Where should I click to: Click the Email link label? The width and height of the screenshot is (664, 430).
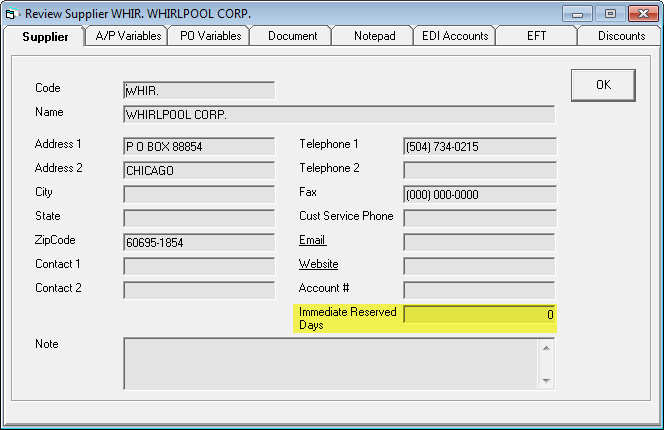(x=312, y=240)
